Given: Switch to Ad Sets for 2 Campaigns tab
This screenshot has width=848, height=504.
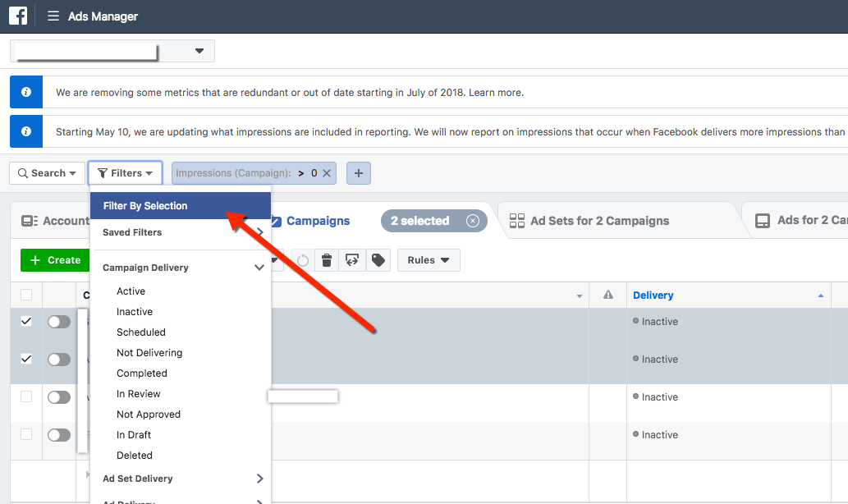Looking at the screenshot, I should point(599,221).
